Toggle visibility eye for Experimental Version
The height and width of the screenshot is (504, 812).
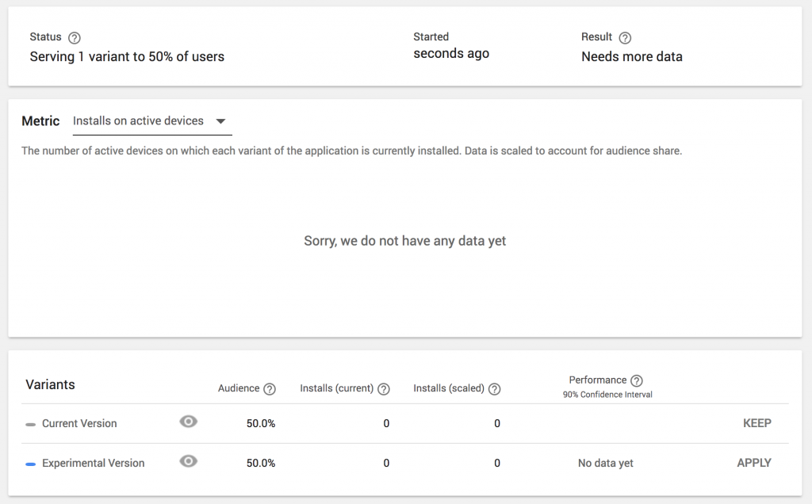click(188, 462)
